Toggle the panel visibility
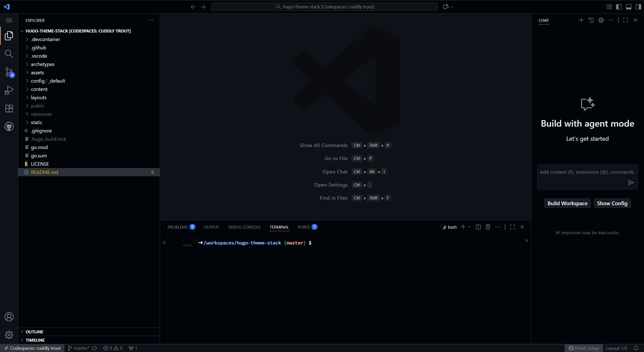Image resolution: width=644 pixels, height=352 pixels. tap(629, 7)
